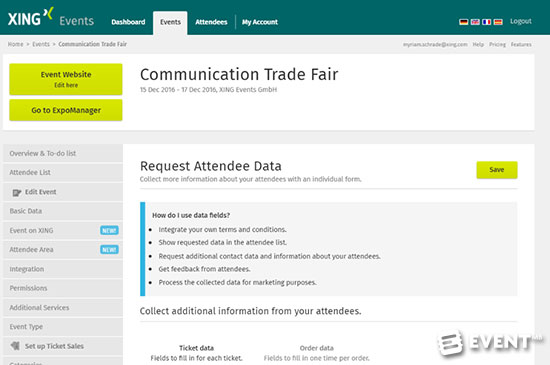The width and height of the screenshot is (550, 365).
Task: Select the Ticket data option
Action: [196, 353]
